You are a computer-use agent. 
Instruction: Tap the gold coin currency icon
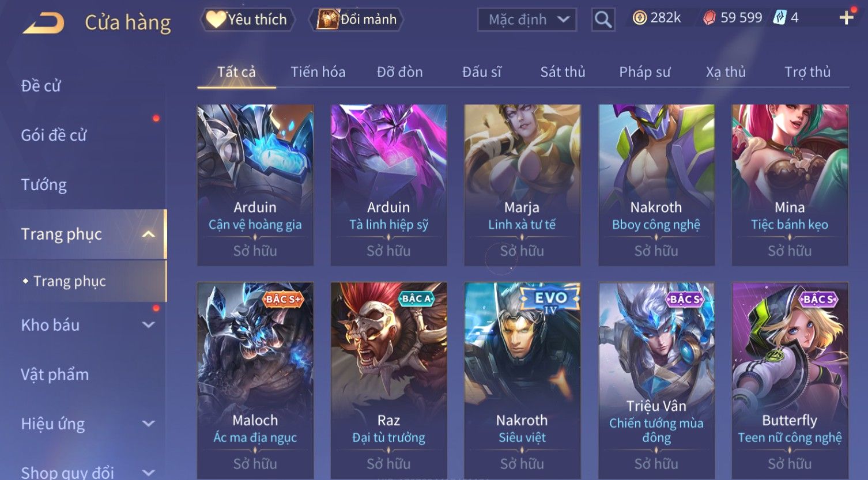pos(639,18)
